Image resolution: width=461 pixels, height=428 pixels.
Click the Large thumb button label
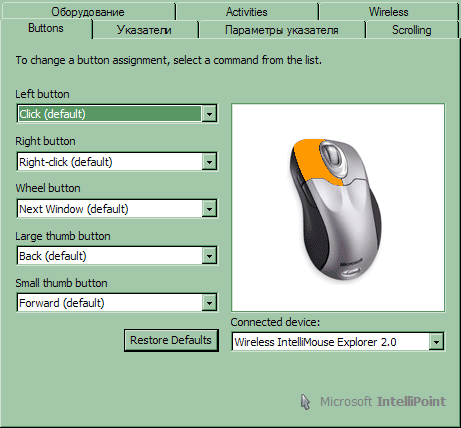tap(63, 236)
